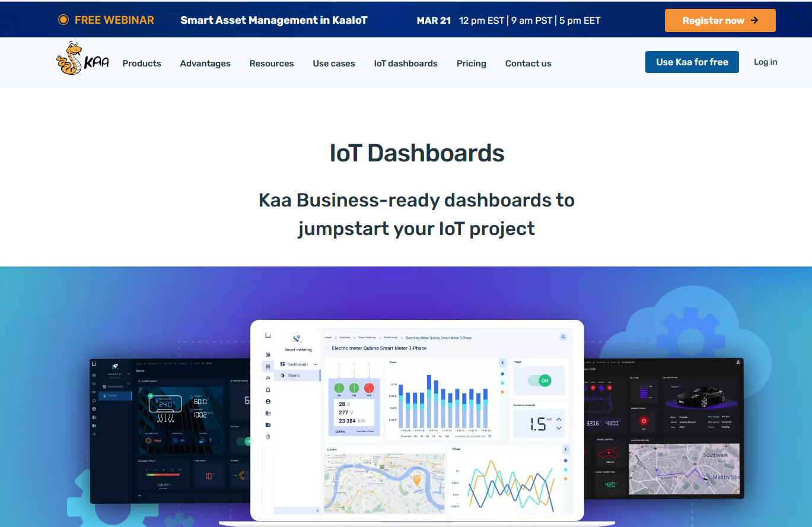
Task: Click the Southwark map in car dashboard
Action: click(x=684, y=469)
